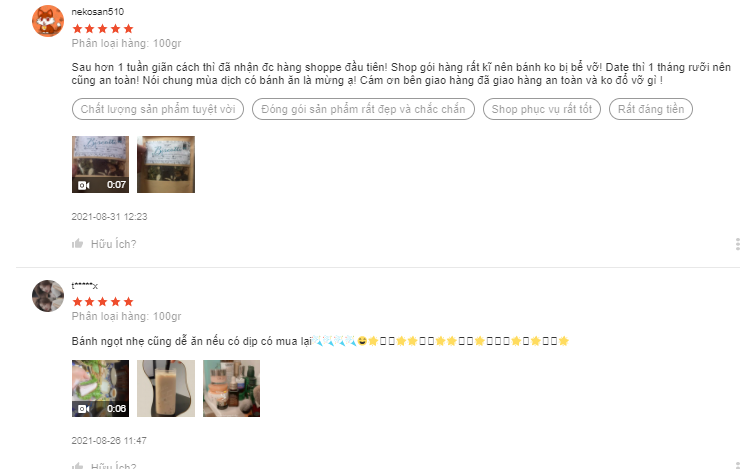This screenshot has width=753, height=469.
Task: Play the 0:07 video in nekosan510's review
Action: pos(100,165)
